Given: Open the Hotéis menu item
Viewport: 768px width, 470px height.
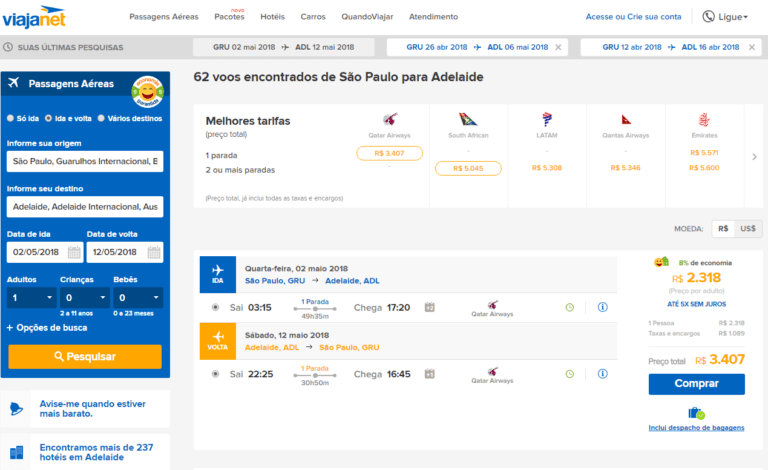Looking at the screenshot, I should coord(272,17).
